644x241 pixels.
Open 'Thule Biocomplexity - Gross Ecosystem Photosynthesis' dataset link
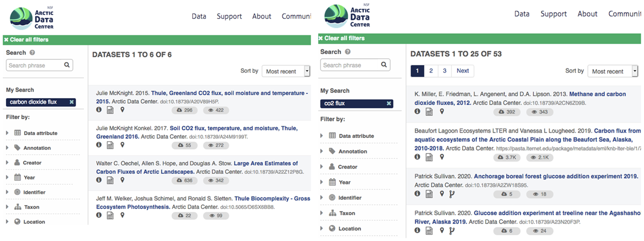203,202
